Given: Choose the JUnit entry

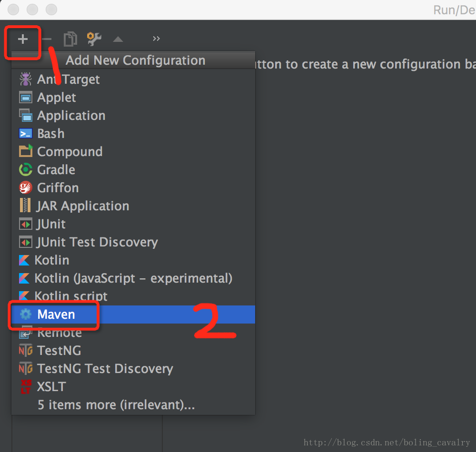Looking at the screenshot, I should coord(133,224).
